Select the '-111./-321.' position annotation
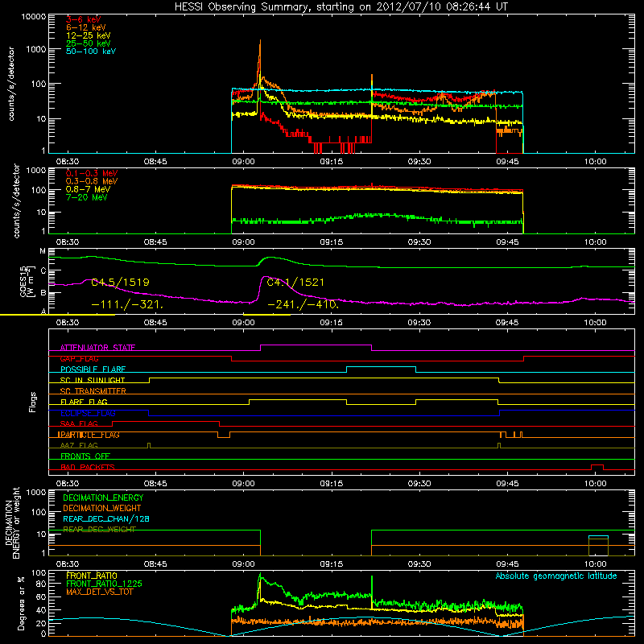 tap(127, 305)
